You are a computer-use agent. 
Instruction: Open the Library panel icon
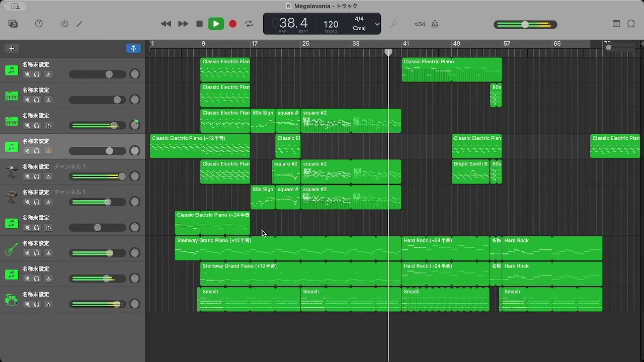(x=13, y=24)
